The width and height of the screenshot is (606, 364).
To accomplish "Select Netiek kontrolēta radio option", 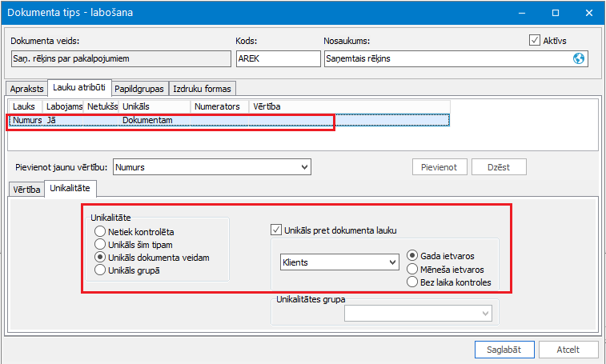I will pyautogui.click(x=100, y=231).
